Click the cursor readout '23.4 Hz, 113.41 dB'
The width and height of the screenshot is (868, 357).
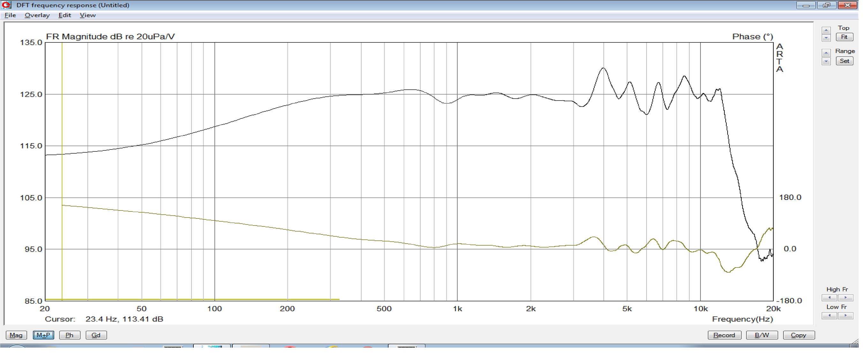tap(124, 319)
